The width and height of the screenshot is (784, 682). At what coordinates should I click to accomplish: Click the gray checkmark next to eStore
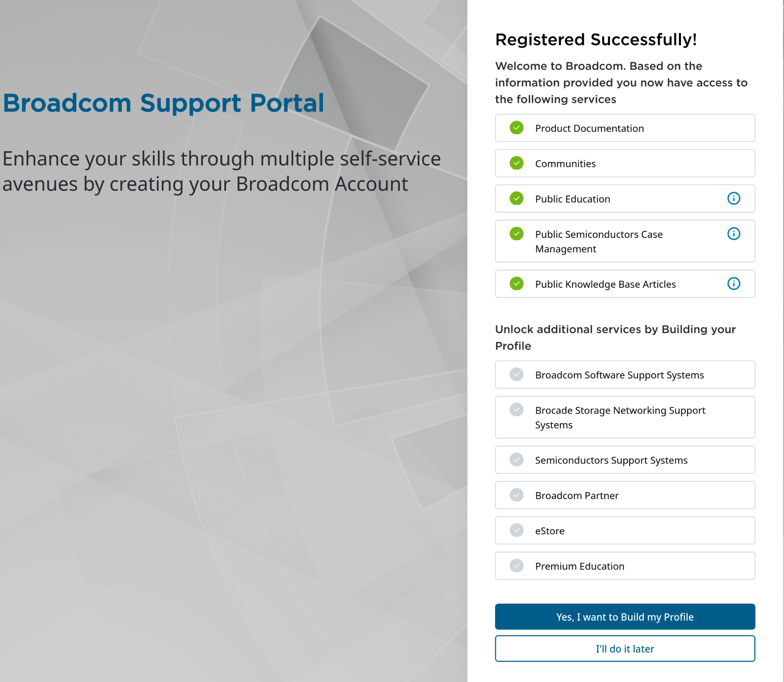click(x=516, y=530)
